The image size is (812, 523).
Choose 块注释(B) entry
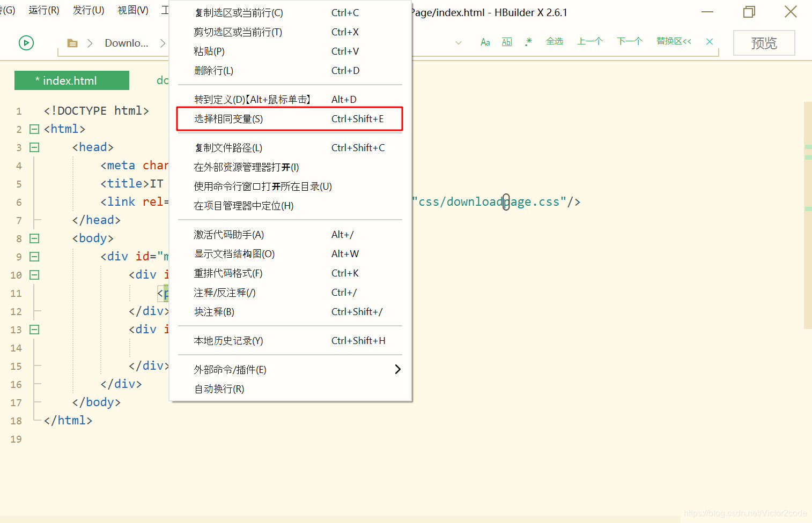click(x=290, y=312)
